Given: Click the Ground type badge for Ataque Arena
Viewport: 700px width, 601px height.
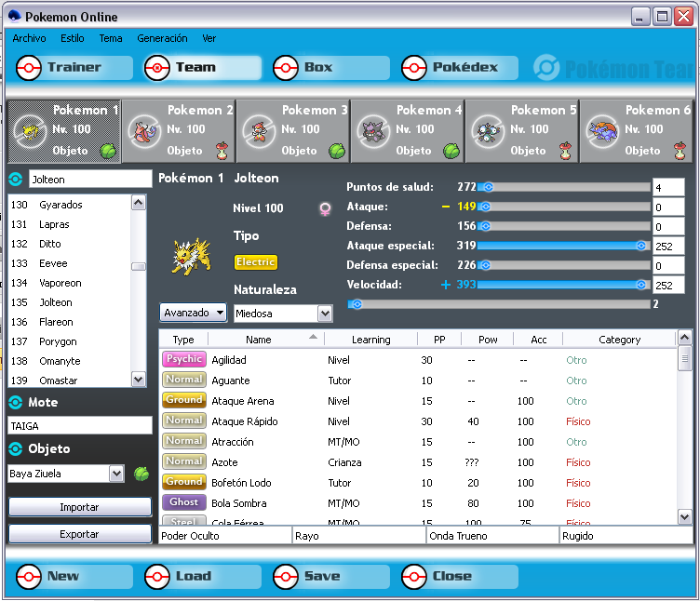Looking at the screenshot, I should 184,400.
